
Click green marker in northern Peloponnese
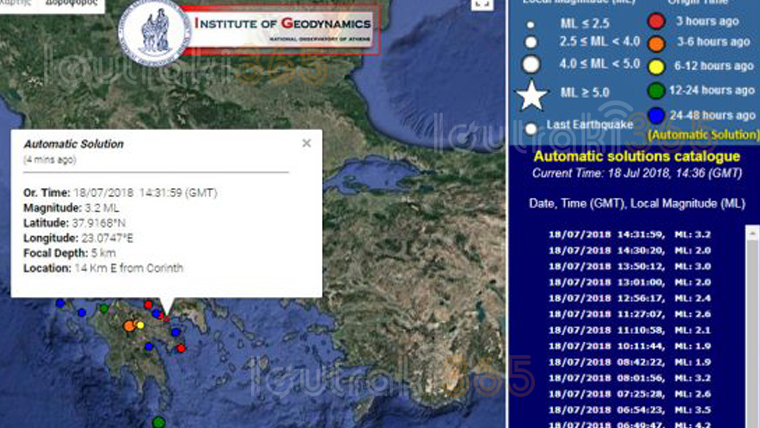tap(104, 308)
